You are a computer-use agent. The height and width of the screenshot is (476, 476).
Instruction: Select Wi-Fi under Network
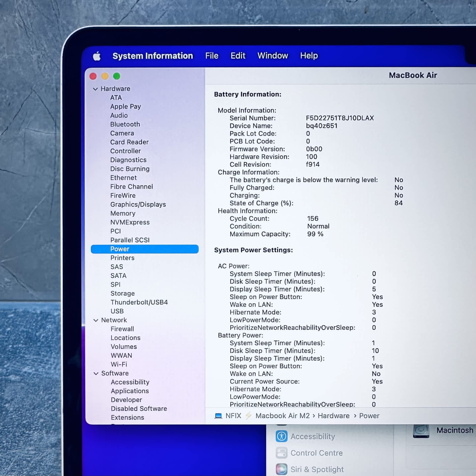tap(119, 364)
